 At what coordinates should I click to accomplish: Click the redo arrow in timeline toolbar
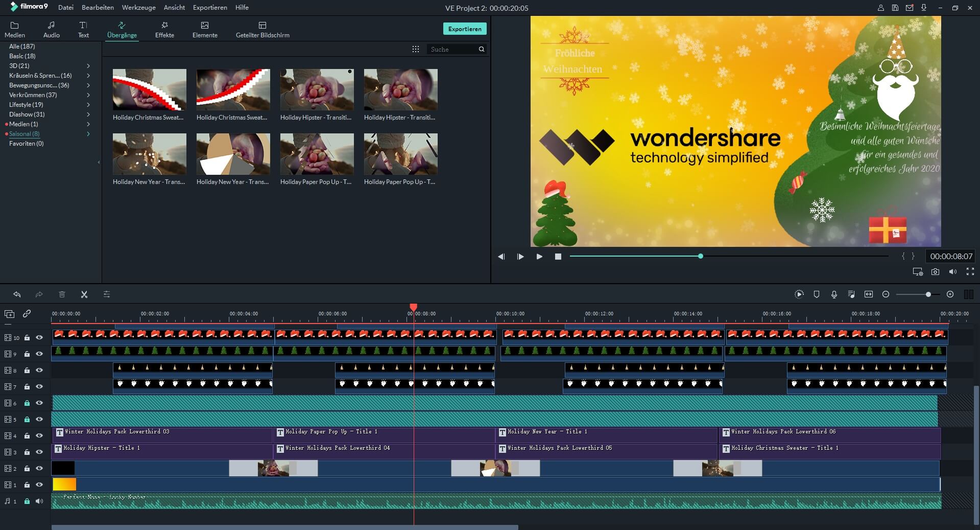[x=39, y=294]
